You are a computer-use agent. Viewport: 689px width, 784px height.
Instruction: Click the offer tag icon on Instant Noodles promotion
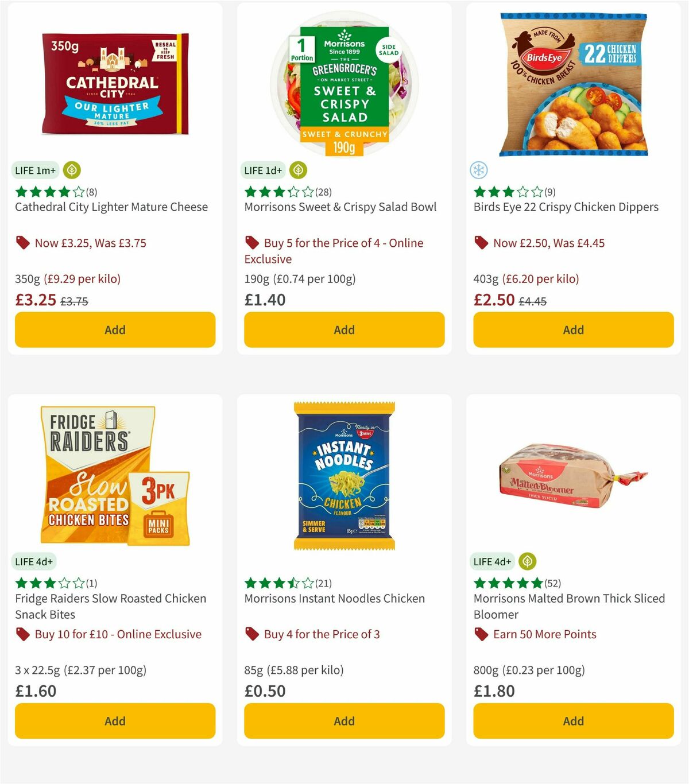point(251,634)
